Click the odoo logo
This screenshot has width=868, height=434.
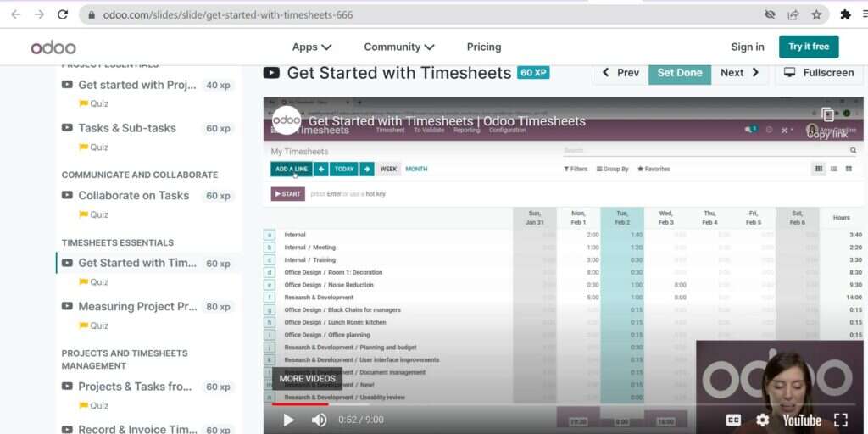tap(53, 47)
